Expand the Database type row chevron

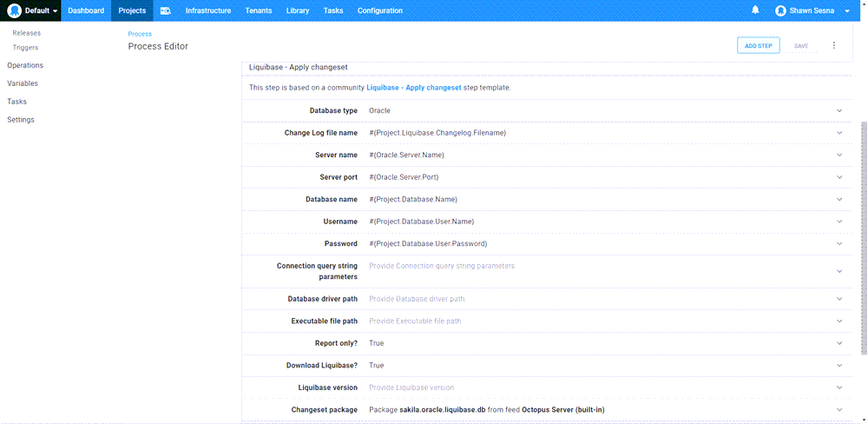point(839,111)
